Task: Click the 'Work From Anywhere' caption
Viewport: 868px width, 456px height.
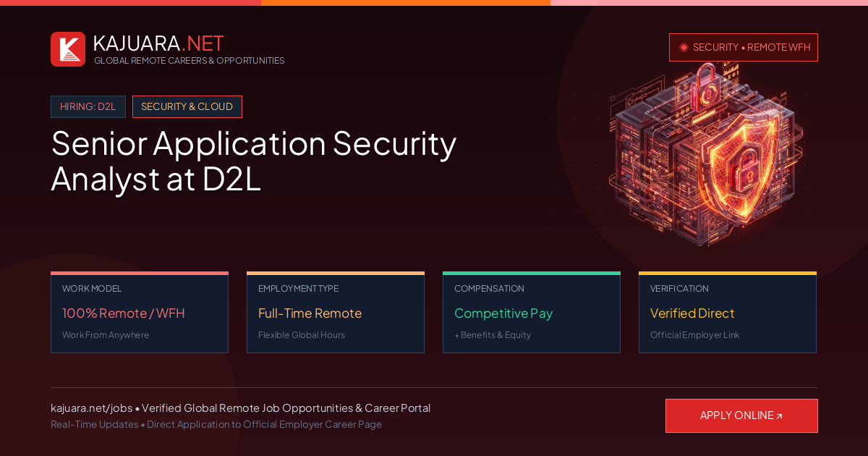Action: click(106, 335)
